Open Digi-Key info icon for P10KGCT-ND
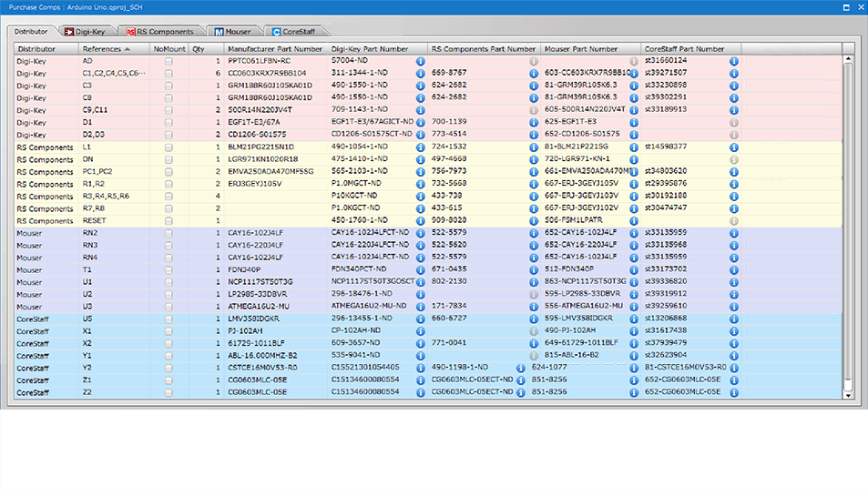Image resolution: width=868 pixels, height=496 pixels. tap(420, 197)
